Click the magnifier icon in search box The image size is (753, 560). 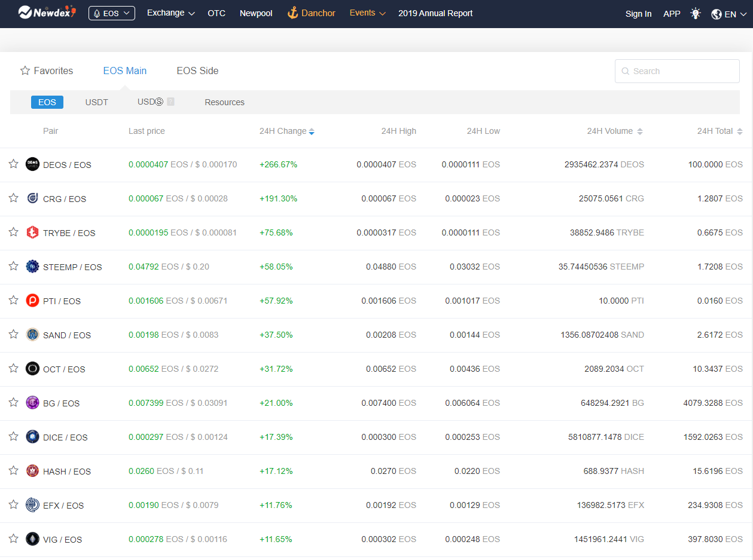(626, 71)
